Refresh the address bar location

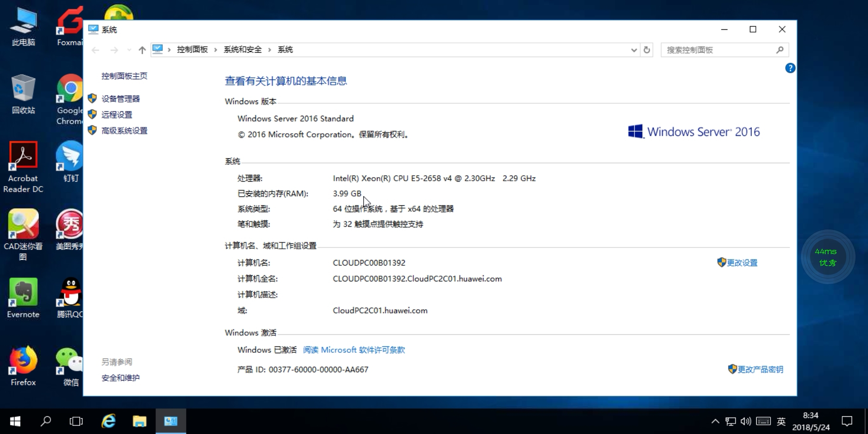[647, 50]
